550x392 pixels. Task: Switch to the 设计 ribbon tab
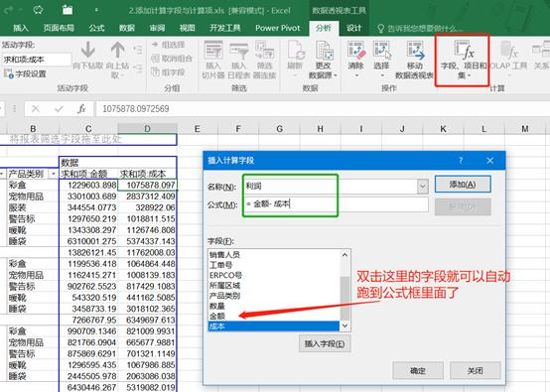[x=353, y=28]
